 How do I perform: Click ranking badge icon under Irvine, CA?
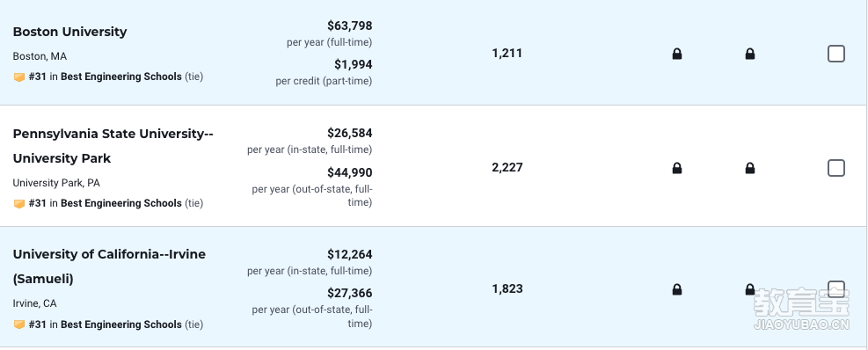point(19,324)
